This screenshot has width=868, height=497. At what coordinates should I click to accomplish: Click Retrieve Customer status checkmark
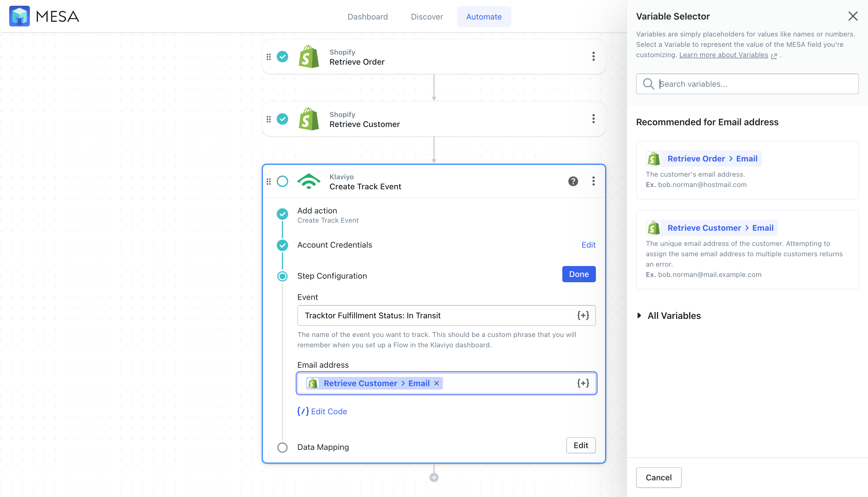pyautogui.click(x=282, y=119)
